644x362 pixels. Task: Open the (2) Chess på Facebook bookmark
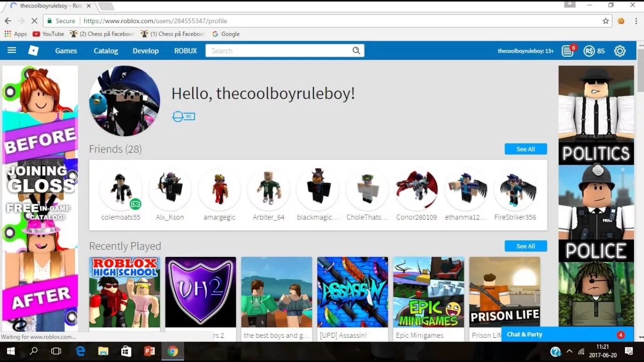(x=102, y=34)
